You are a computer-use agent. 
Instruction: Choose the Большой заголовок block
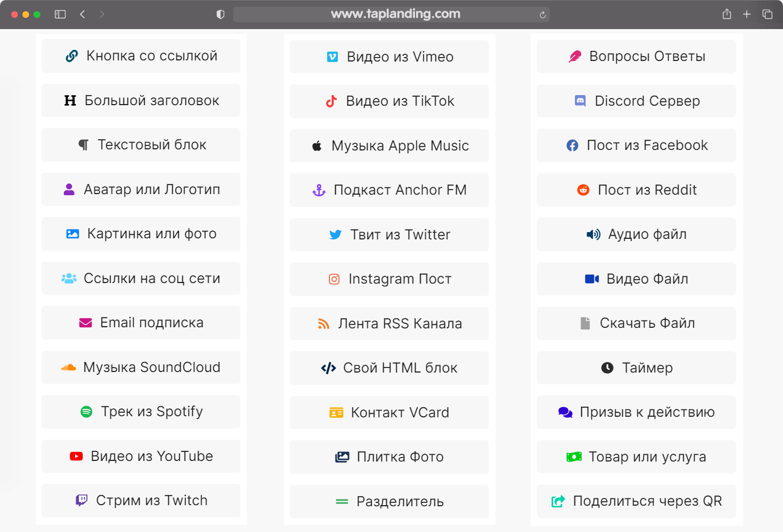click(141, 101)
